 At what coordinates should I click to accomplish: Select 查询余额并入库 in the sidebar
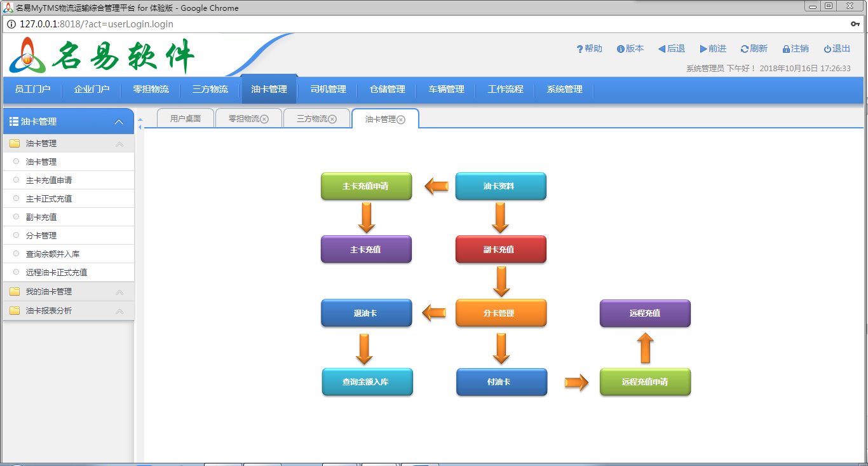(53, 254)
